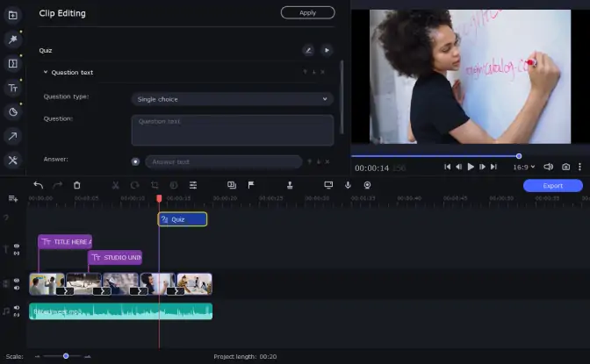Image resolution: width=590 pixels, height=364 pixels.
Task: Zoom out the timeline scale
Action: click(37, 356)
